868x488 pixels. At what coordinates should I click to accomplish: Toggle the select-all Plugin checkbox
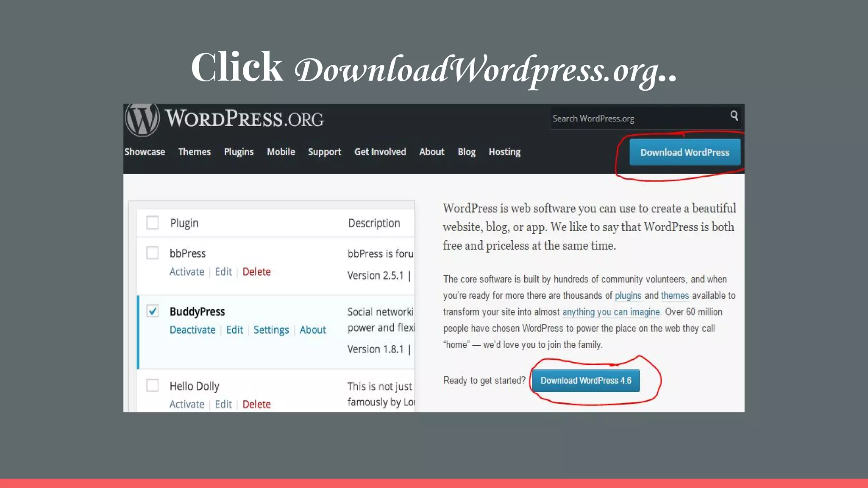click(152, 222)
